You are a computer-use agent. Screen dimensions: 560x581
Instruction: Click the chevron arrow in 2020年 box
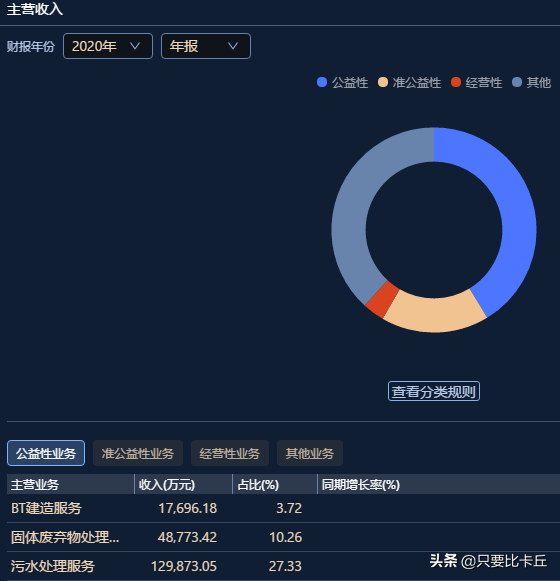tap(135, 46)
